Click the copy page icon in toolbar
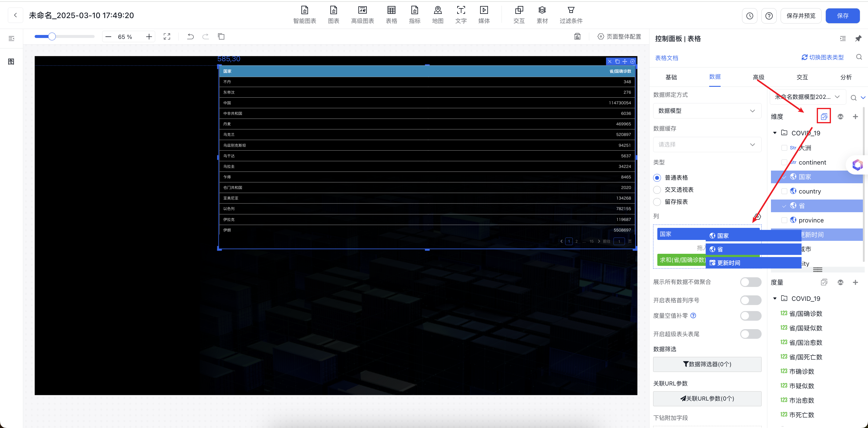 221,36
